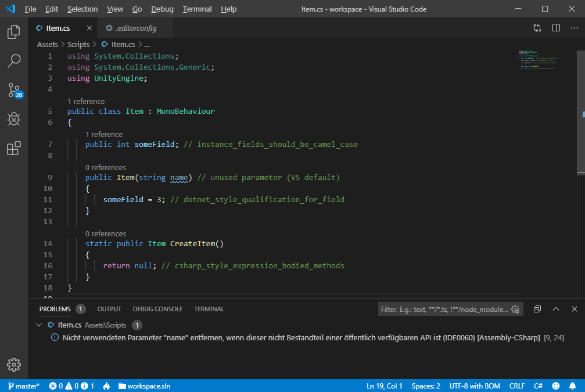
Task: Go to Ln 19, Col 1 indicator
Action: 384,386
